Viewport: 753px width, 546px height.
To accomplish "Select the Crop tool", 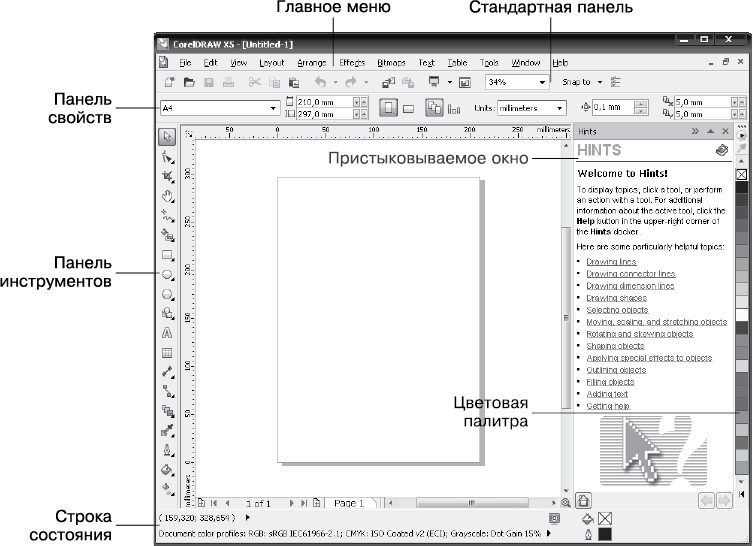I will pos(168,175).
